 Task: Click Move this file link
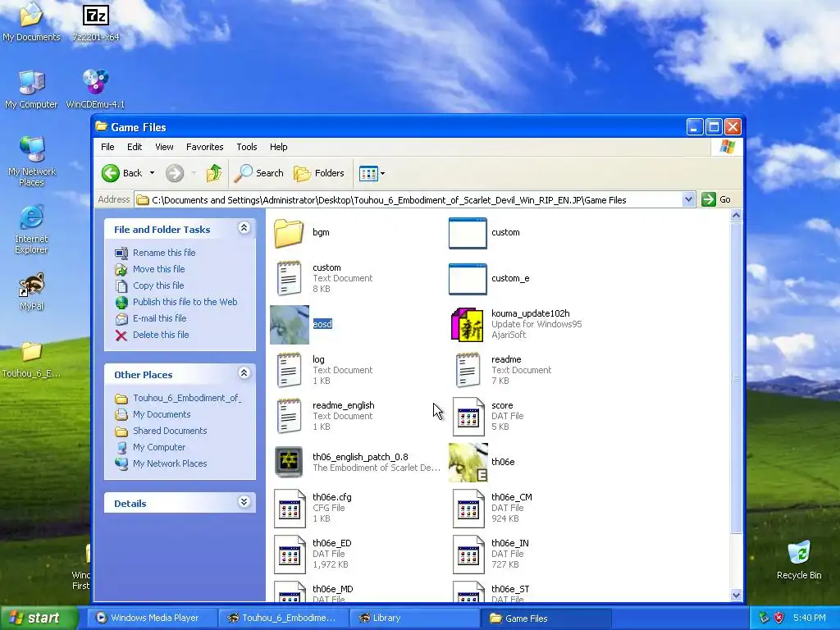pos(158,269)
